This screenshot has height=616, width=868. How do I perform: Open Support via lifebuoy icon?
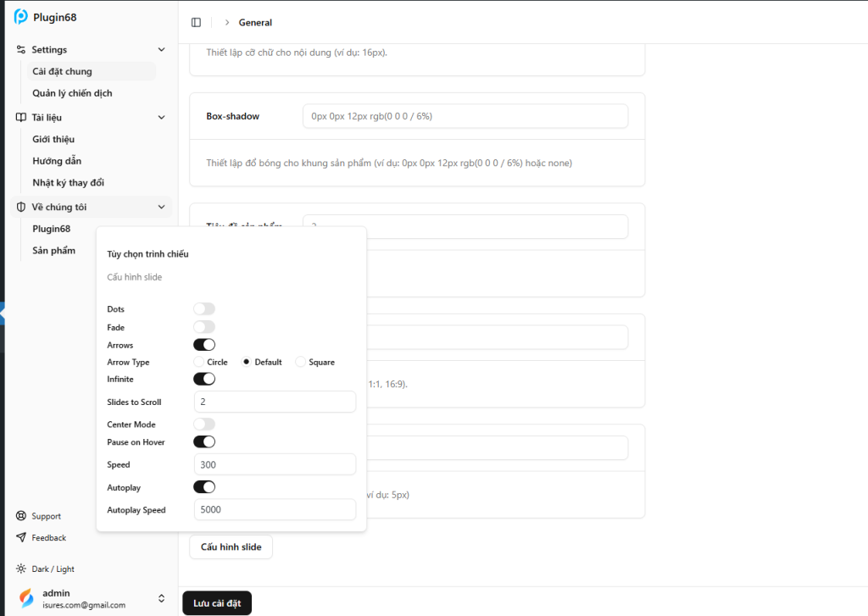click(x=21, y=516)
